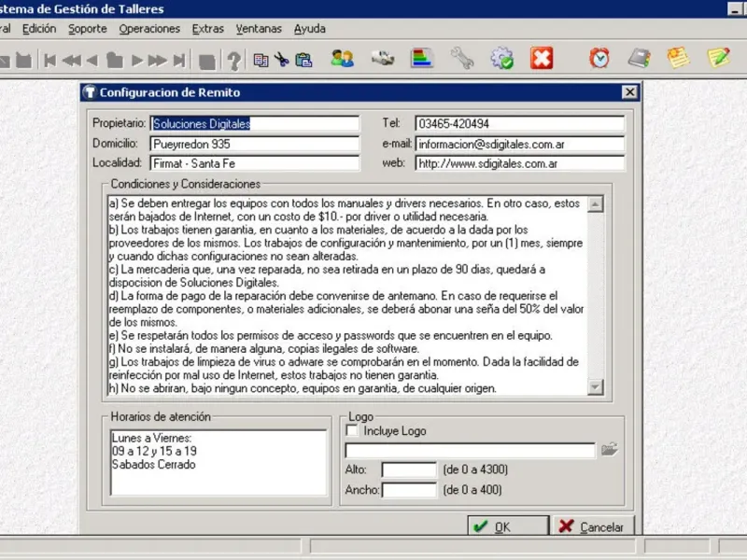Click the copy icon in toolbar
Screen dimensions: 747x560
pos(261,61)
